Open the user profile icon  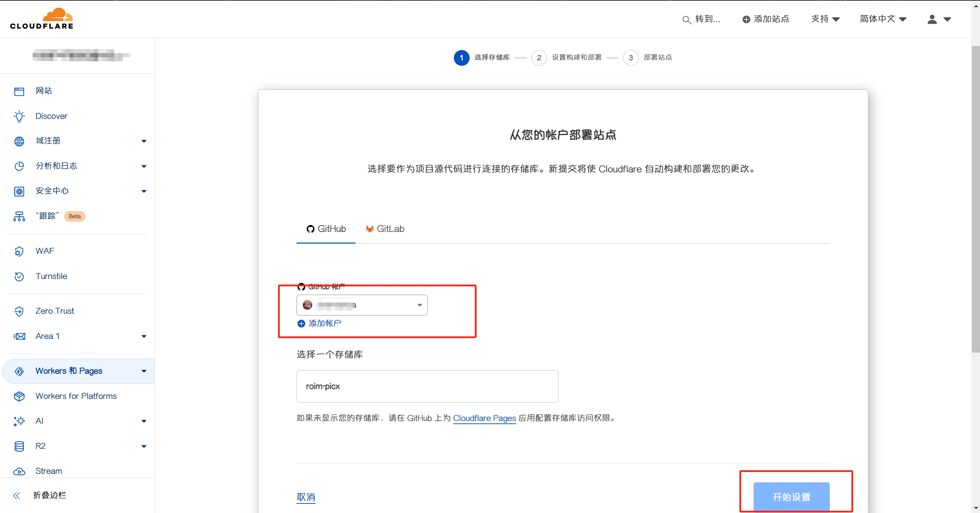pos(932,19)
